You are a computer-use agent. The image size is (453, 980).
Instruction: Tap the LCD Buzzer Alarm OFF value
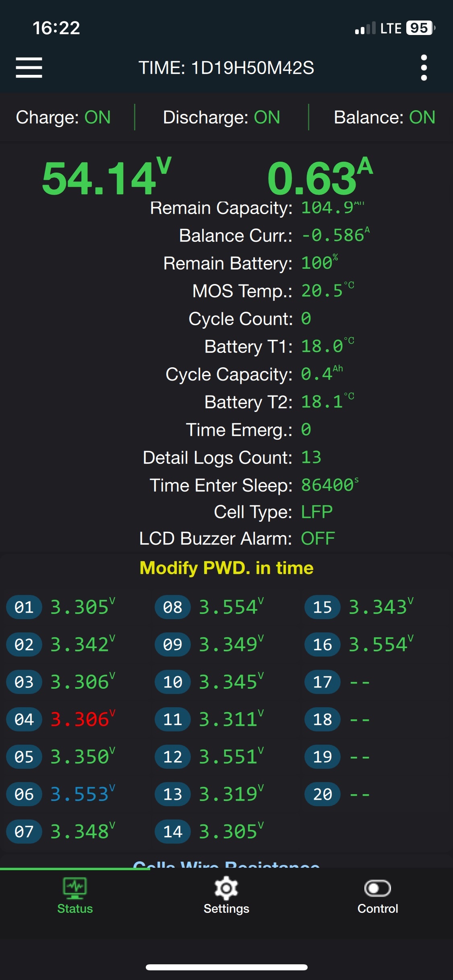[x=318, y=539]
